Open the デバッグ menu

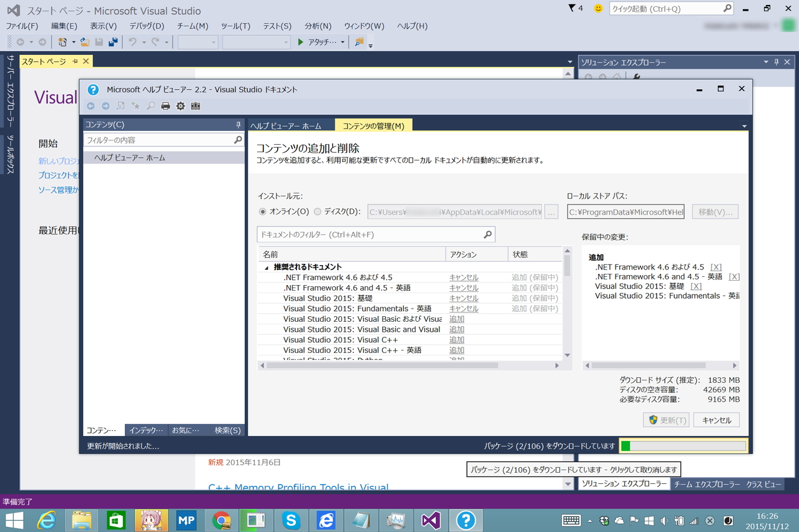pyautogui.click(x=145, y=26)
